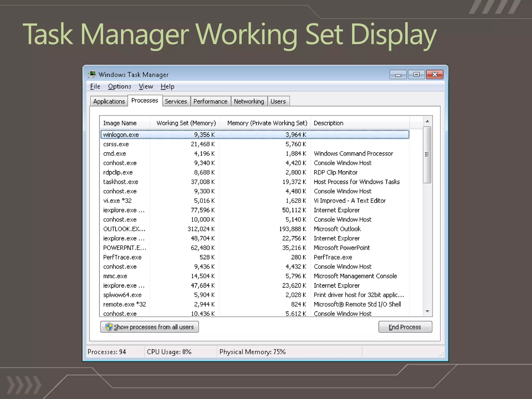This screenshot has height=399, width=532.
Task: Open the Help menu
Action: point(167,87)
